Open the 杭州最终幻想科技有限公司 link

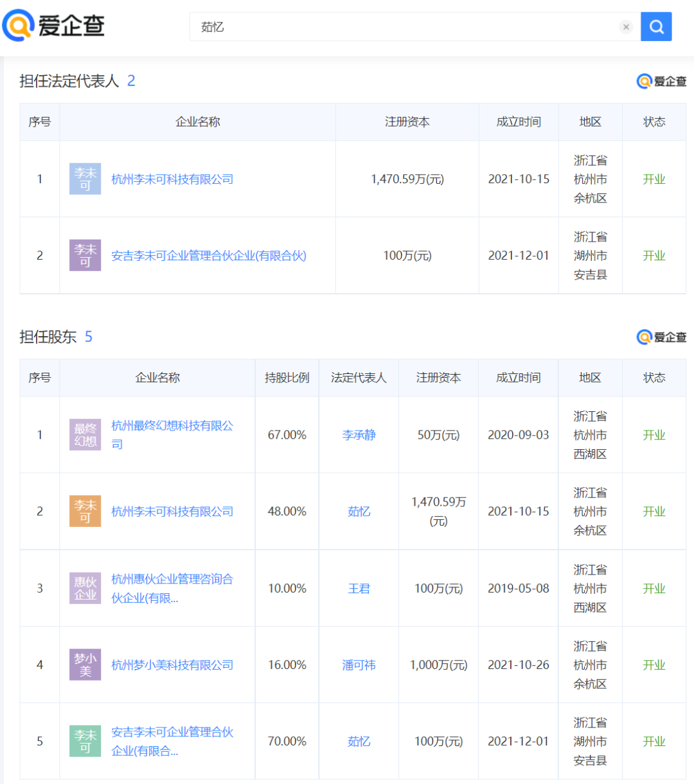pos(172,434)
